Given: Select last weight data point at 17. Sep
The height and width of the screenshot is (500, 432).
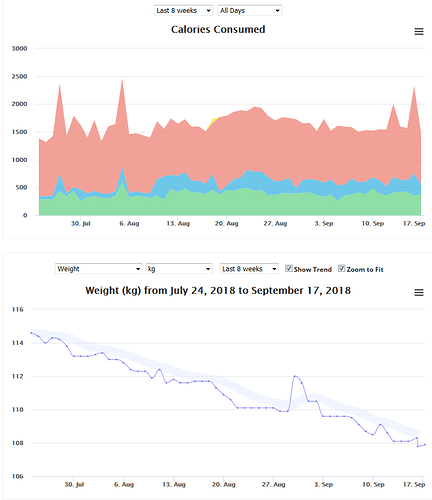Looking at the screenshot, I should pos(425,444).
